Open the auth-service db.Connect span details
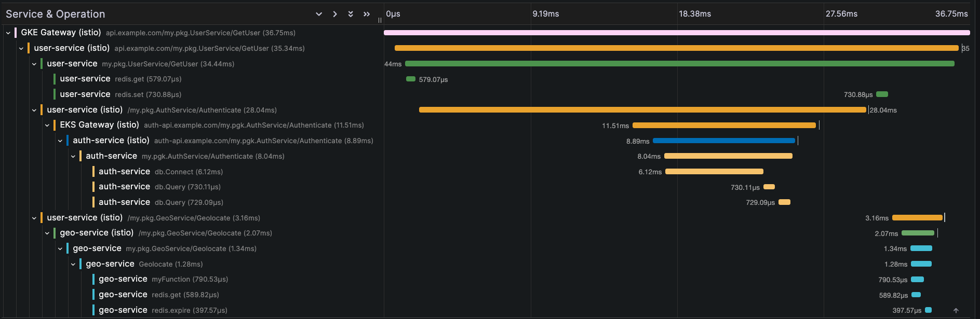The image size is (980, 319). (160, 172)
